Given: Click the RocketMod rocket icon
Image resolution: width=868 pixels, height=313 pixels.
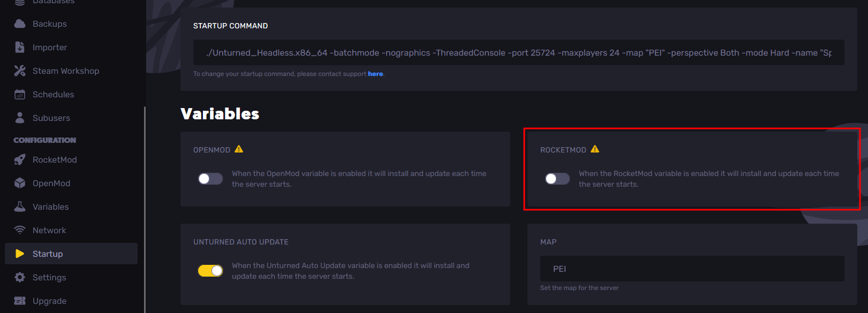Looking at the screenshot, I should pyautogui.click(x=20, y=159).
